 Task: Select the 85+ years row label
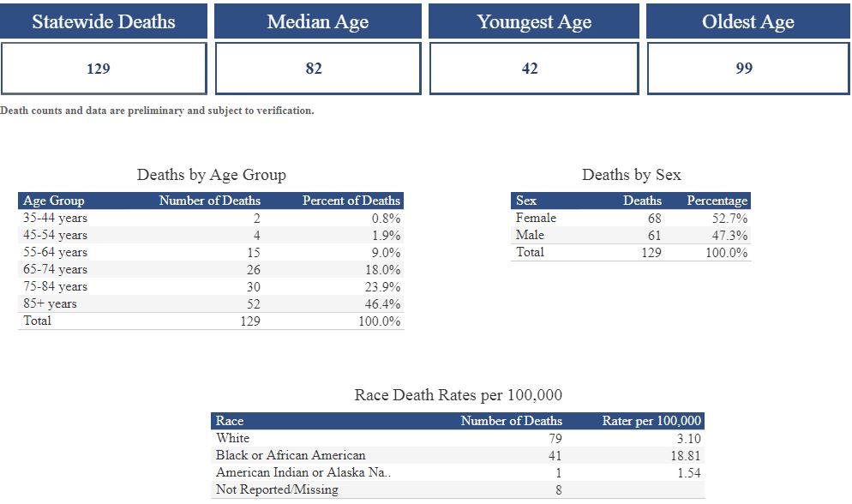coord(50,303)
